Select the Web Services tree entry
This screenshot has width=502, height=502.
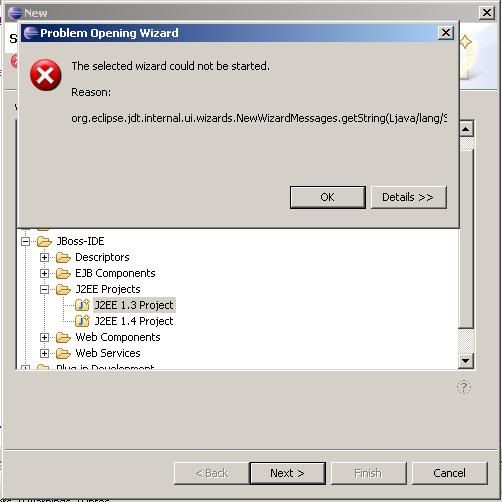pyautogui.click(x=108, y=353)
